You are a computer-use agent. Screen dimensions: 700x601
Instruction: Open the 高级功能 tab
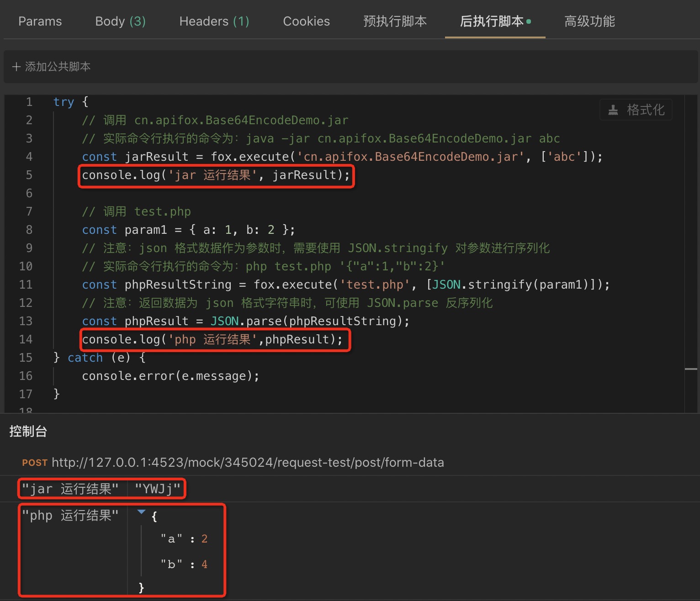589,21
